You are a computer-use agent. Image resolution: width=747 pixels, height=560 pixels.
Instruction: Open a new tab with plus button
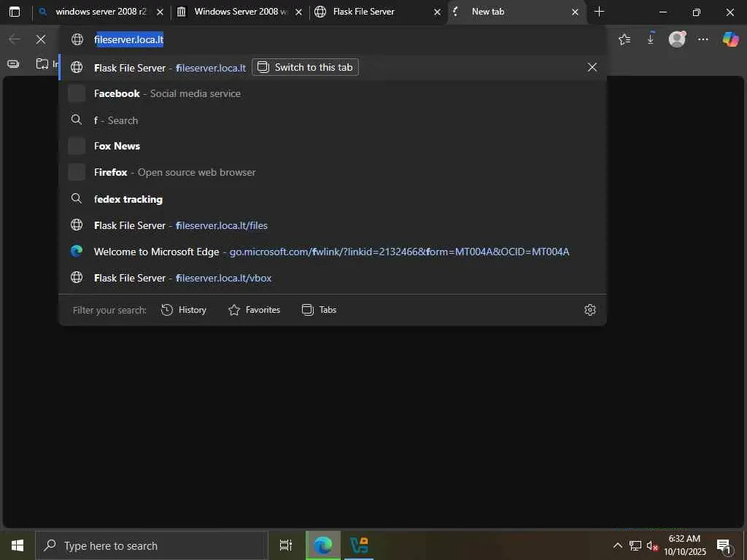pyautogui.click(x=600, y=12)
